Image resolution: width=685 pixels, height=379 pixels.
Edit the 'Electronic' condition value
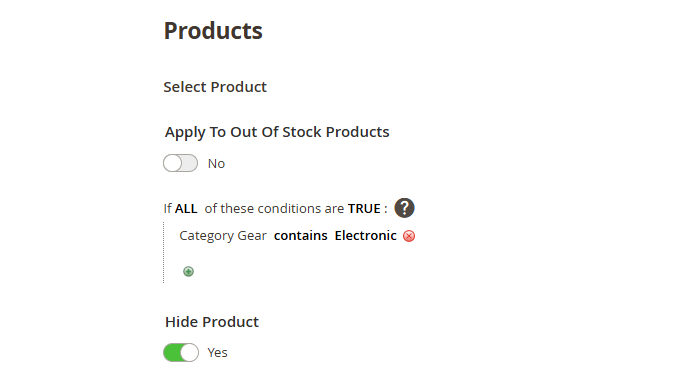(366, 236)
